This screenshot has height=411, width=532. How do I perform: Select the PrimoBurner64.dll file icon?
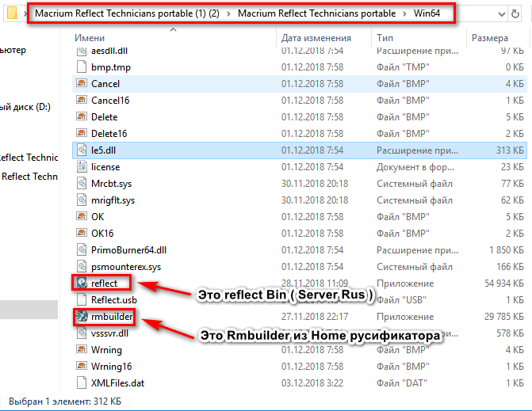click(81, 249)
